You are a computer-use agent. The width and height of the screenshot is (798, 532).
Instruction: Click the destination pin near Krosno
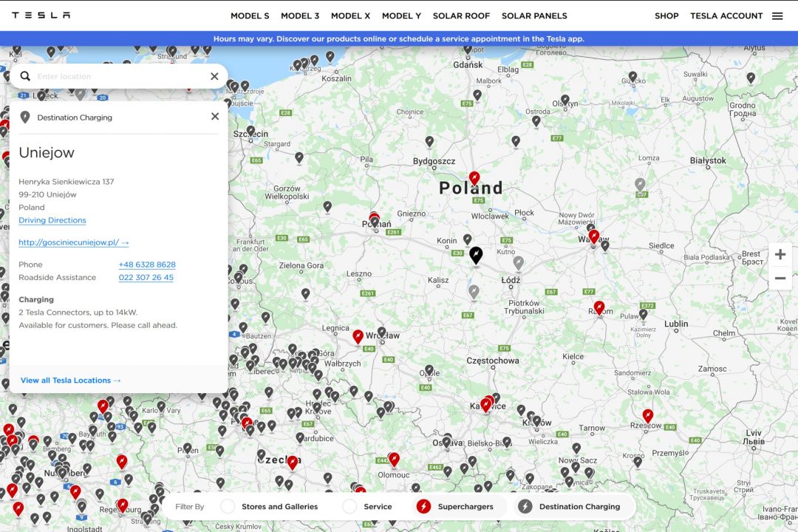click(638, 462)
